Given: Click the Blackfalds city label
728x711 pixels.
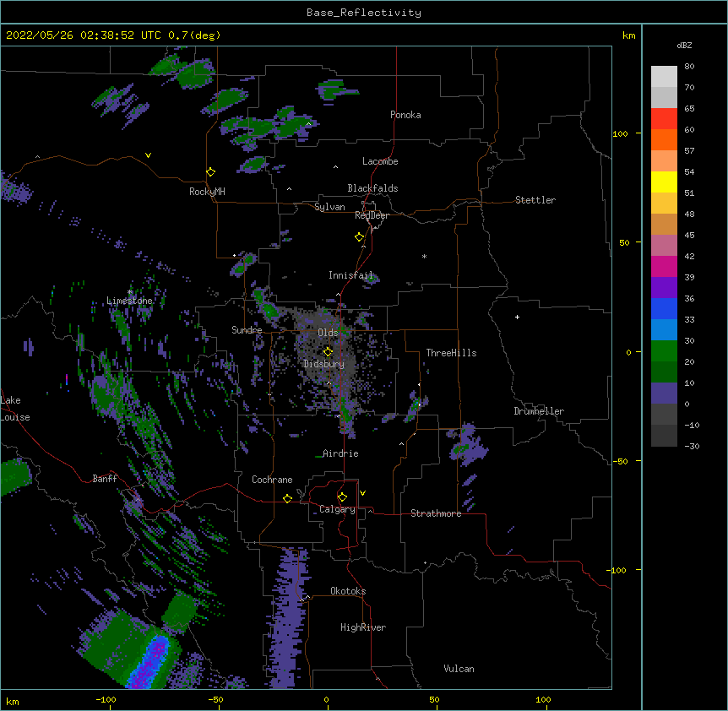Looking at the screenshot, I should tap(372, 188).
